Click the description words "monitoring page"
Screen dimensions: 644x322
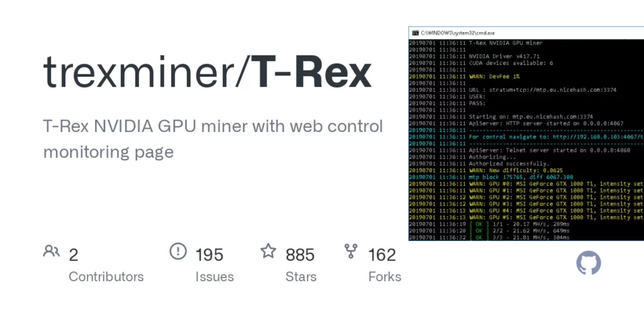tap(108, 152)
